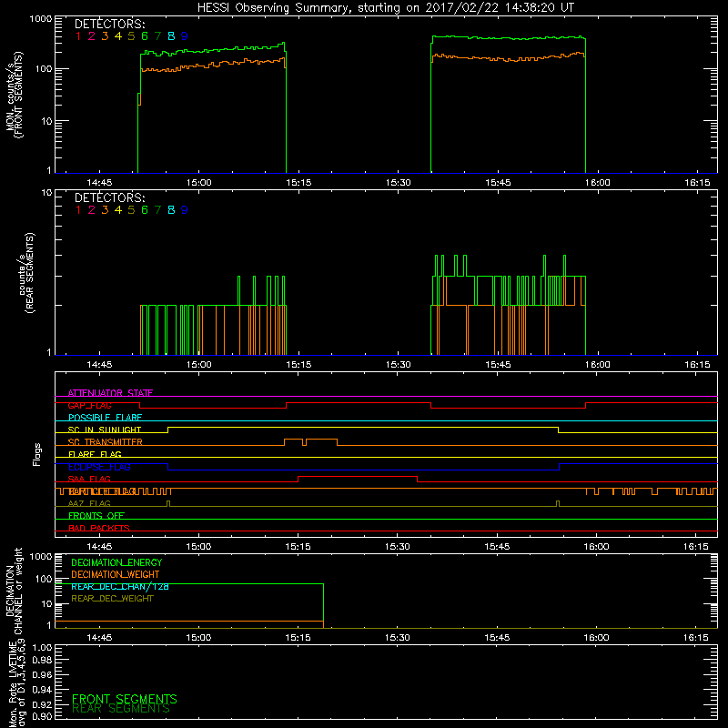
Task: Click 16:00 tick under decimation panel
Action: 596,638
